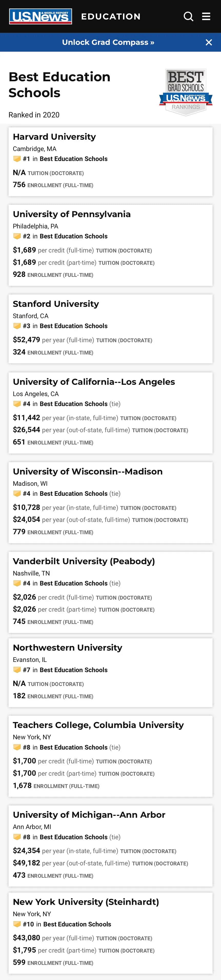221x980 pixels.
Task: Click the rank badge icon for Northwestern #7
Action: coord(17,670)
